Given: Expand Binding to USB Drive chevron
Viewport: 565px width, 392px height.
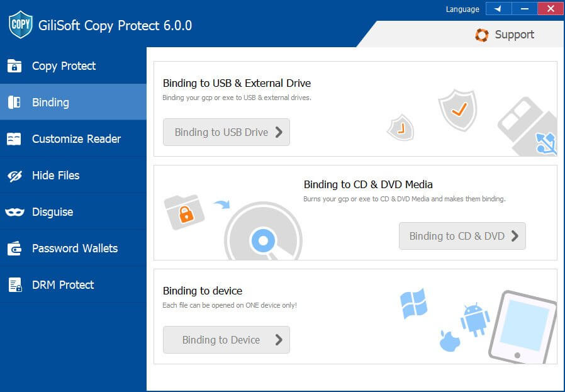Looking at the screenshot, I should 279,132.
